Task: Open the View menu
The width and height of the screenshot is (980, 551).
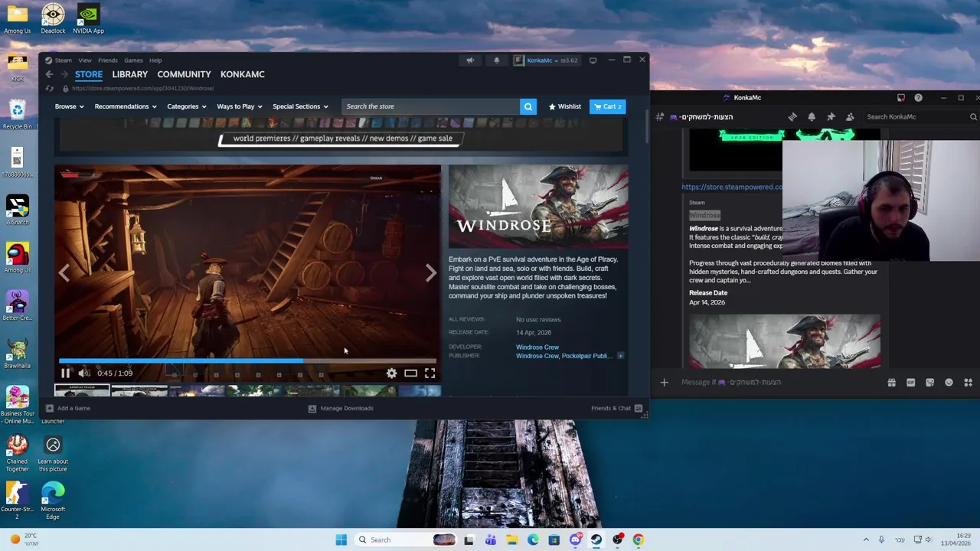Action: pyautogui.click(x=85, y=60)
